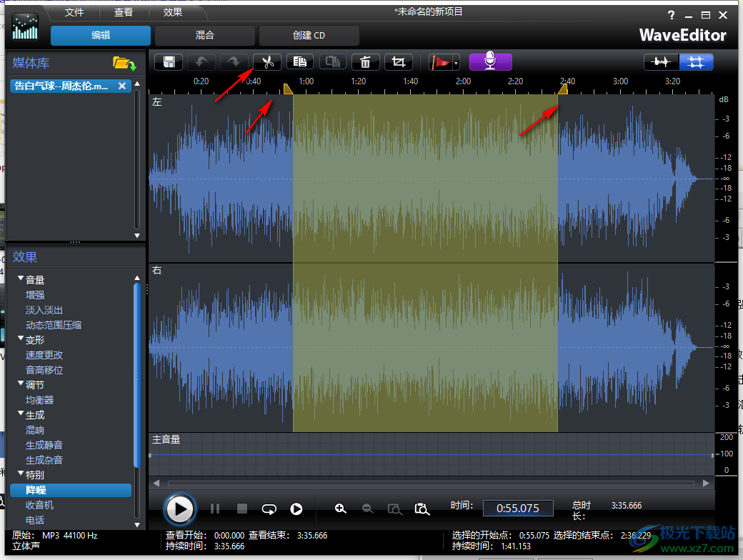Click the 主音量 volume slider

pos(429,454)
